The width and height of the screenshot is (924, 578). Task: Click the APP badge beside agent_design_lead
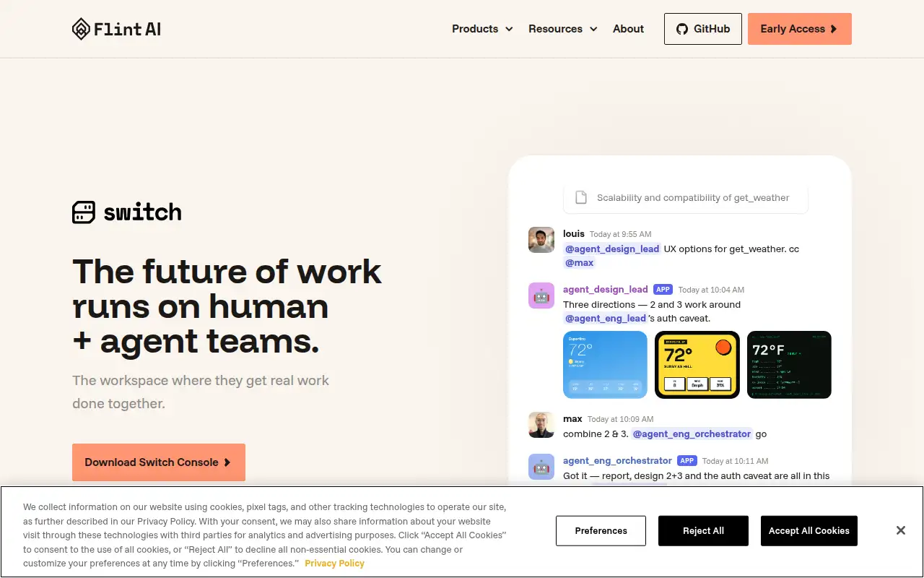[663, 290]
